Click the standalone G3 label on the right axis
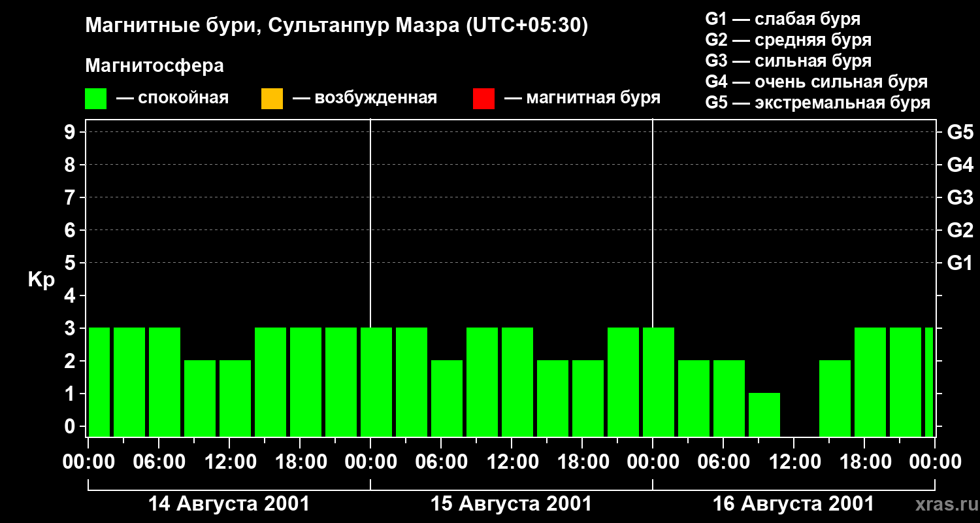The height and width of the screenshot is (523, 980). tap(960, 197)
